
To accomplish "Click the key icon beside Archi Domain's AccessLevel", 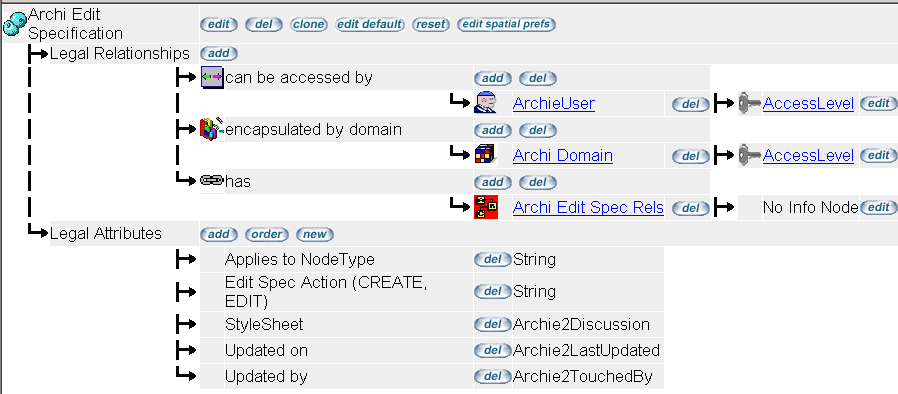I will pyautogui.click(x=750, y=156).
